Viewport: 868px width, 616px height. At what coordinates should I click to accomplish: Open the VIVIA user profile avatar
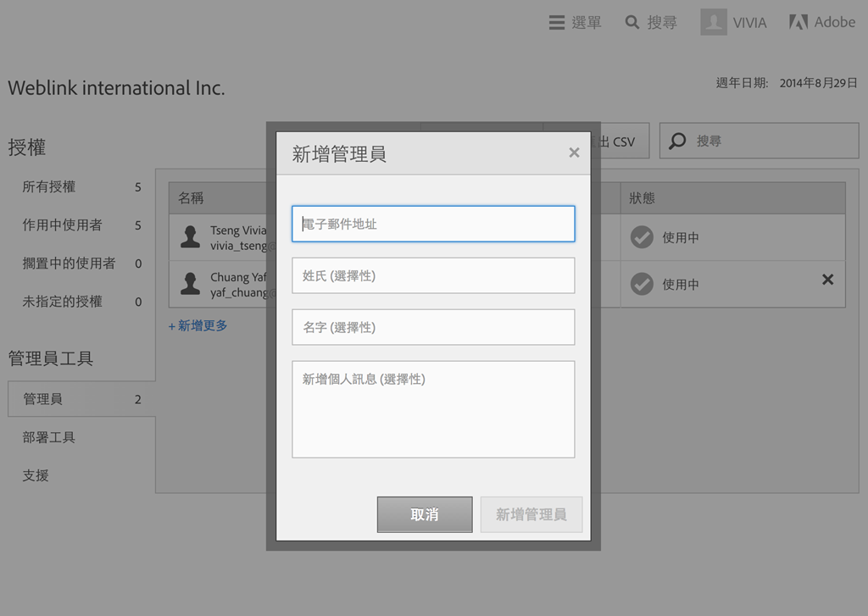tap(714, 23)
